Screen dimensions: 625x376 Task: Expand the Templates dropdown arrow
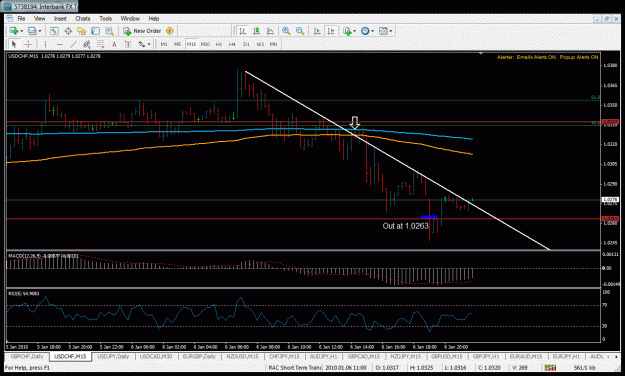[x=391, y=31]
